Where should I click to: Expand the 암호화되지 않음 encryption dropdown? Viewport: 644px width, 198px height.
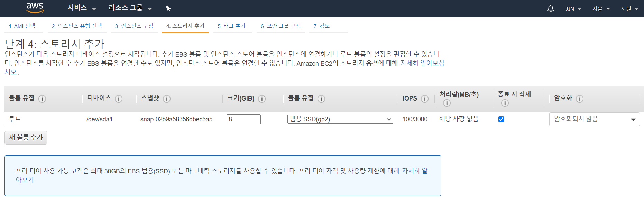coord(594,119)
